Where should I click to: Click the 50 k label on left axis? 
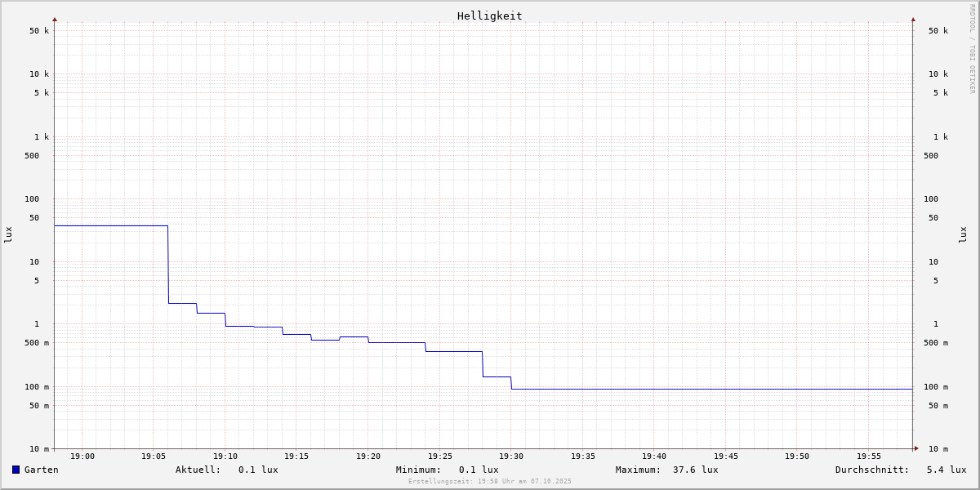[x=39, y=31]
